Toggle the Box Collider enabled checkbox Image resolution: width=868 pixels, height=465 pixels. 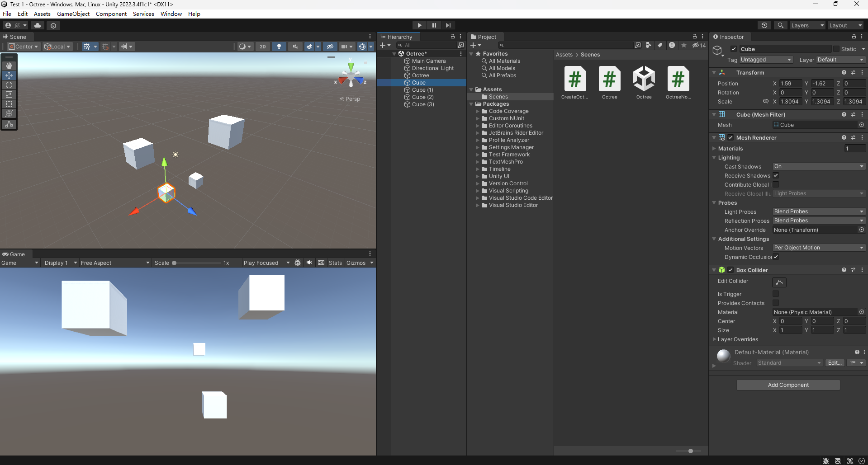click(x=730, y=270)
